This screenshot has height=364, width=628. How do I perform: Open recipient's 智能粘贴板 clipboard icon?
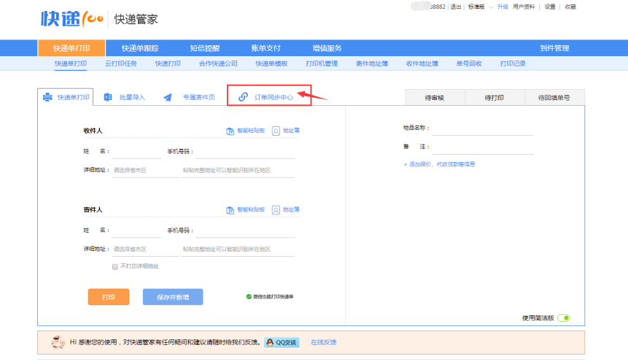[x=230, y=131]
